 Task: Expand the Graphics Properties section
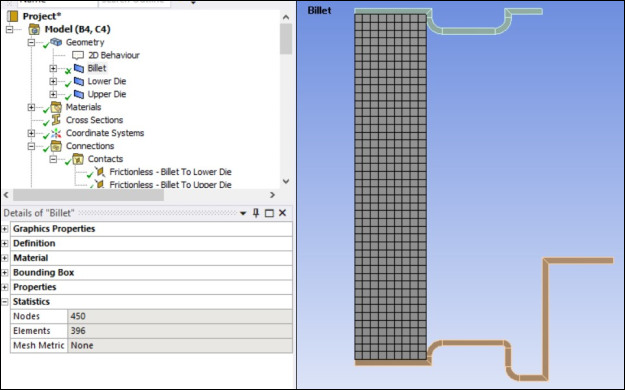(x=5, y=229)
